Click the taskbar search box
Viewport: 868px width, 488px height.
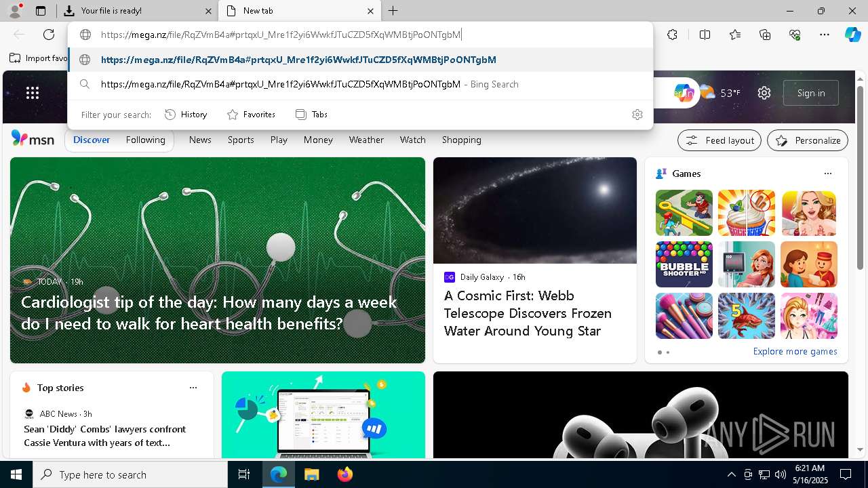point(130,474)
